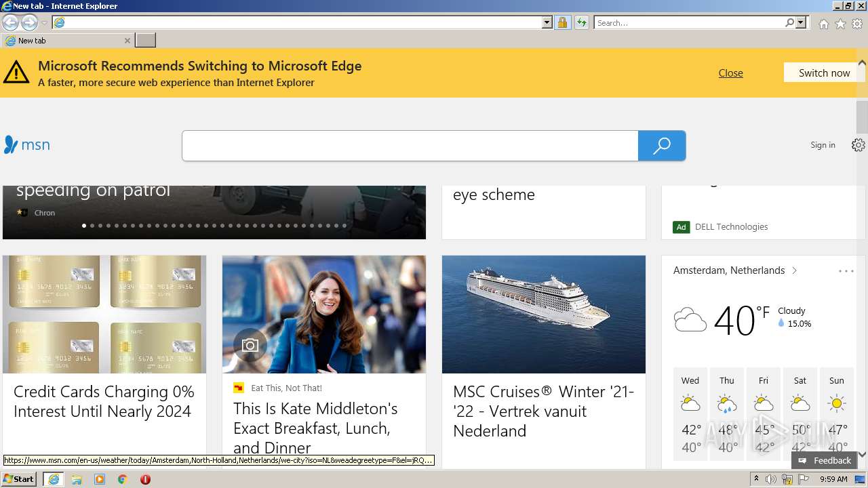The width and height of the screenshot is (868, 488).
Task: Click the blue msn search button
Action: coord(662,146)
